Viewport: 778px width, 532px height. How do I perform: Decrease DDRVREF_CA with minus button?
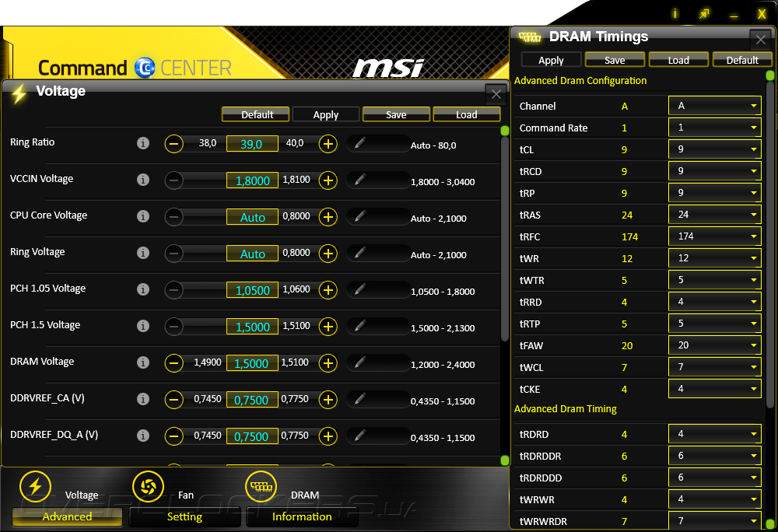pyautogui.click(x=173, y=400)
